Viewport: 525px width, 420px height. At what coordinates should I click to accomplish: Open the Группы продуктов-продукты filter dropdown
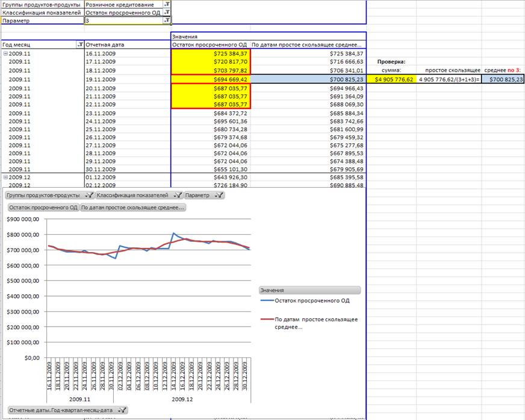(x=167, y=4)
